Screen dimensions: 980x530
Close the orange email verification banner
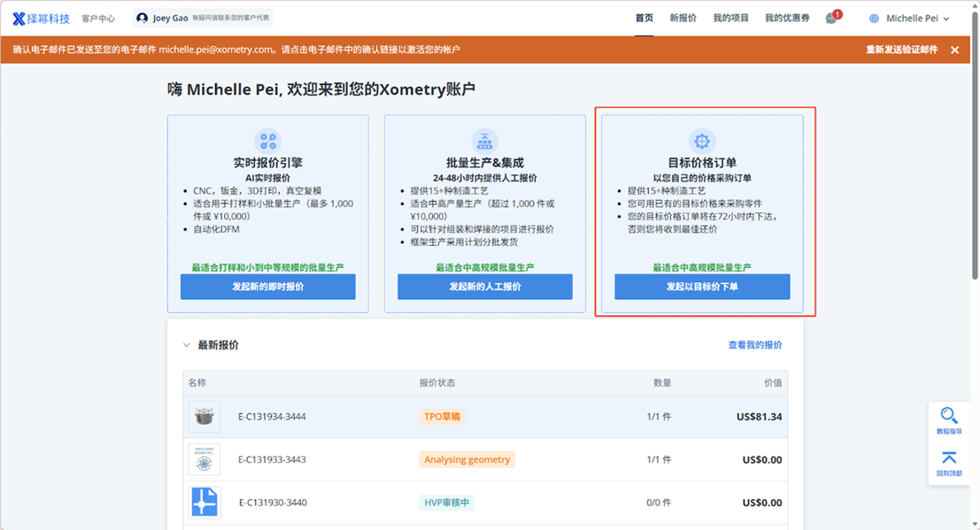pyautogui.click(x=954, y=50)
